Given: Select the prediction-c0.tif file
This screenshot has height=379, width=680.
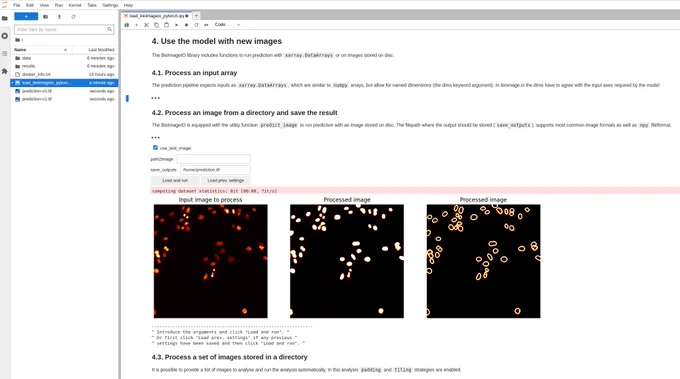Looking at the screenshot, I should [x=64, y=91].
